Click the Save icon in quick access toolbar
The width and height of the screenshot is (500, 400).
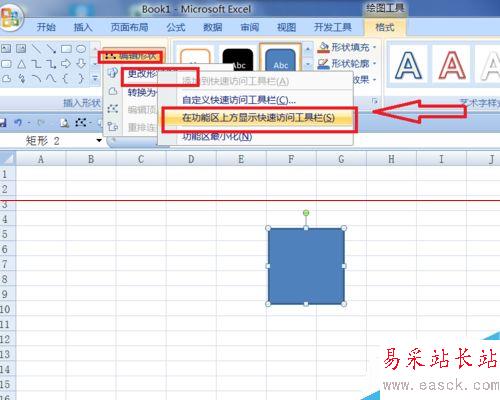coord(3,123)
